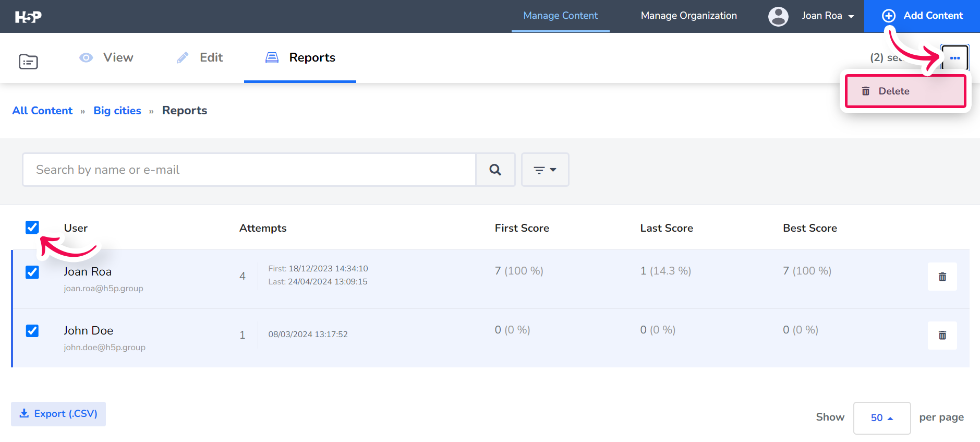Uncheck the John Doe row checkbox
Viewport: 980px width, 442px height.
coord(32,331)
